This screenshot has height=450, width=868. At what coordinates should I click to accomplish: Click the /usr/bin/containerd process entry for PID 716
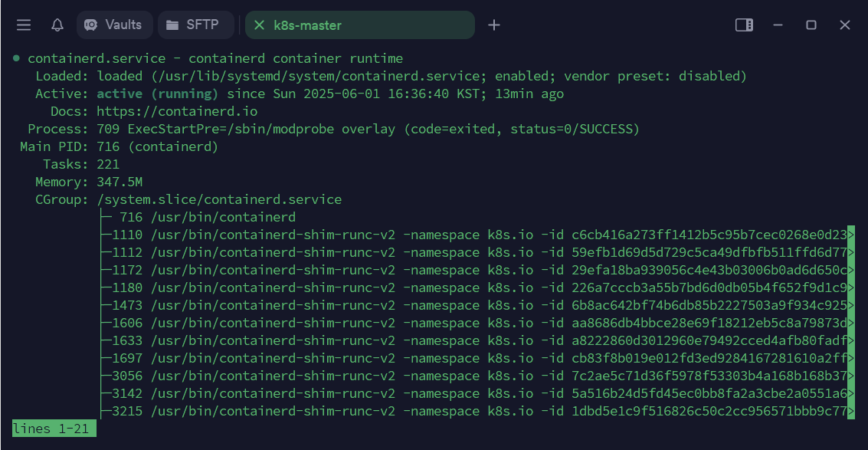coord(223,218)
